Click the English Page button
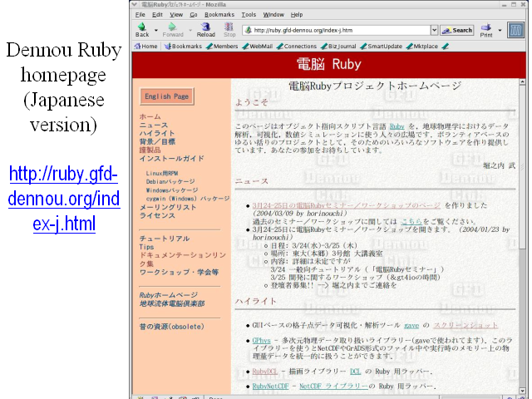The width and height of the screenshot is (532, 399). point(166,96)
